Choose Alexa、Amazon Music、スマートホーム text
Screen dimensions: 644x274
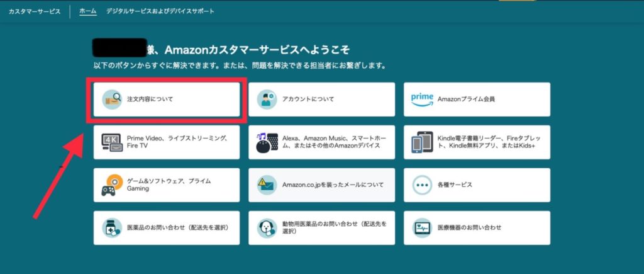[x=334, y=142]
